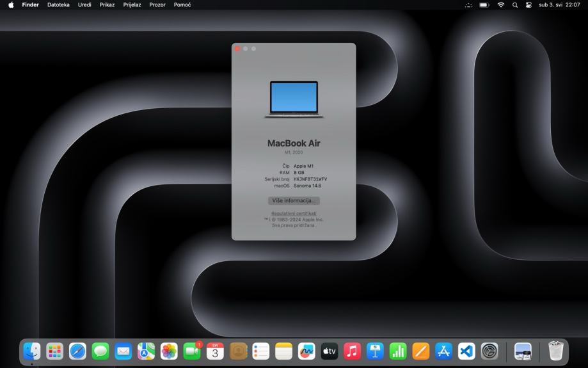
Task: Open System Settings gear in the dock
Action: point(489,351)
